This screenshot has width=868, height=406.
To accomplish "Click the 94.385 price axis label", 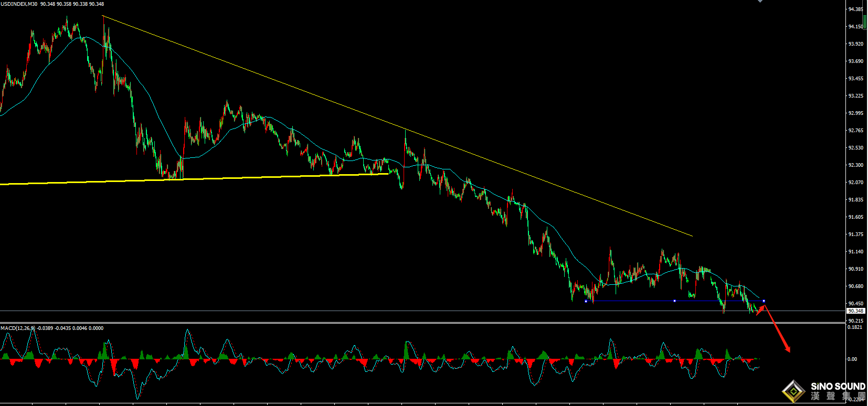I will (855, 9).
